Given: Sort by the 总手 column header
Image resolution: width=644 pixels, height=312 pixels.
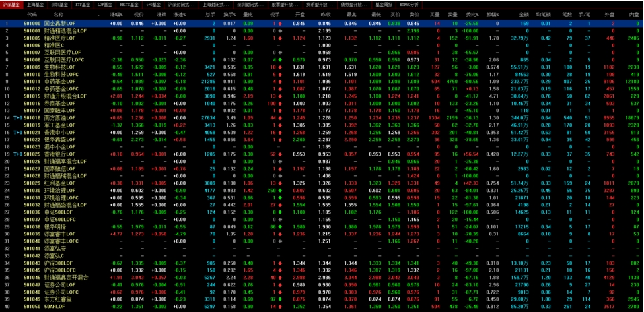Looking at the screenshot, I should pos(209,15).
